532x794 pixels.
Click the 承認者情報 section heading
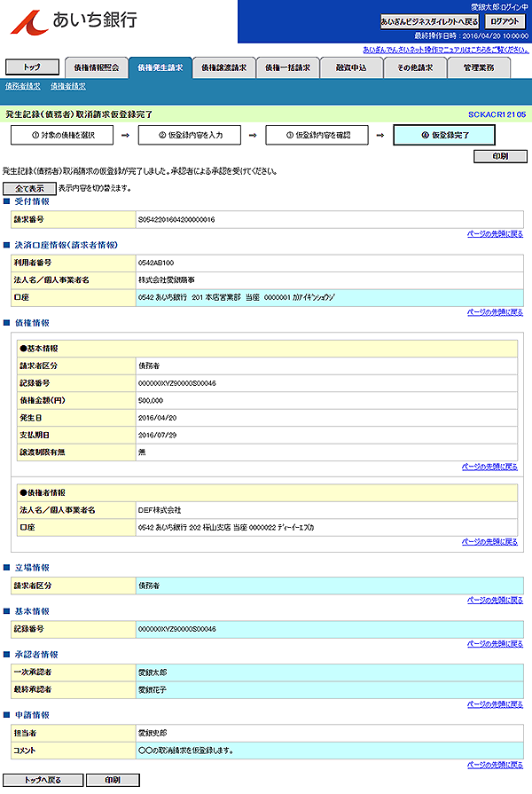pos(36,655)
